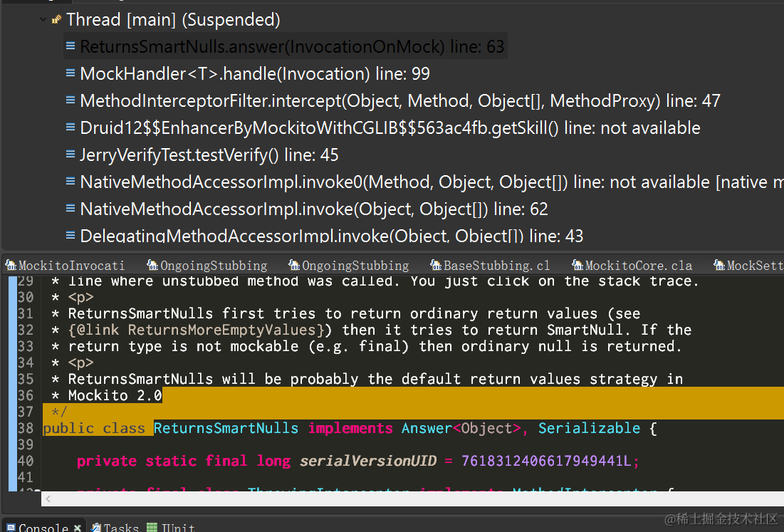The image size is (784, 532).
Task: Select ReturnsSmartNulls.answer stack frame line 63
Action: (x=285, y=46)
